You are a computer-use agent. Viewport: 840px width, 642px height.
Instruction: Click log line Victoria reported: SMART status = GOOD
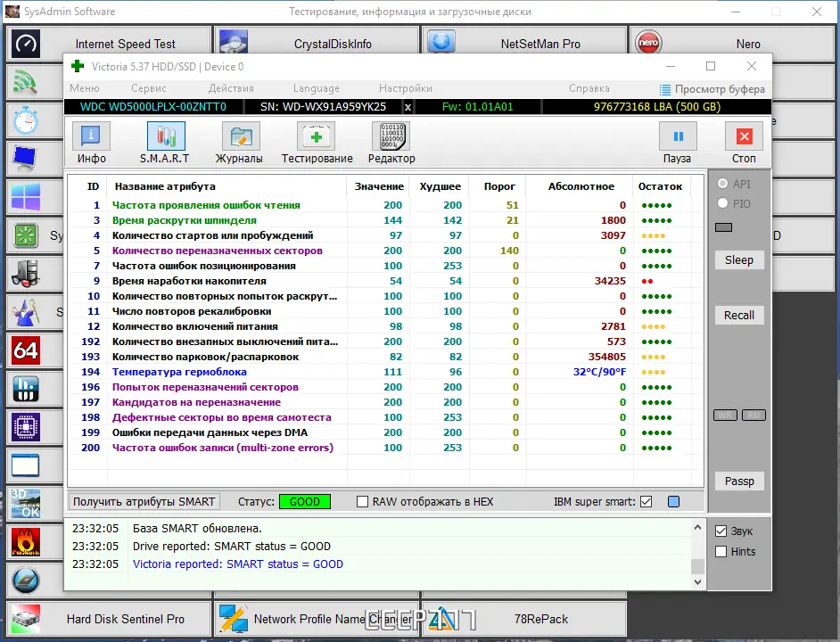238,564
